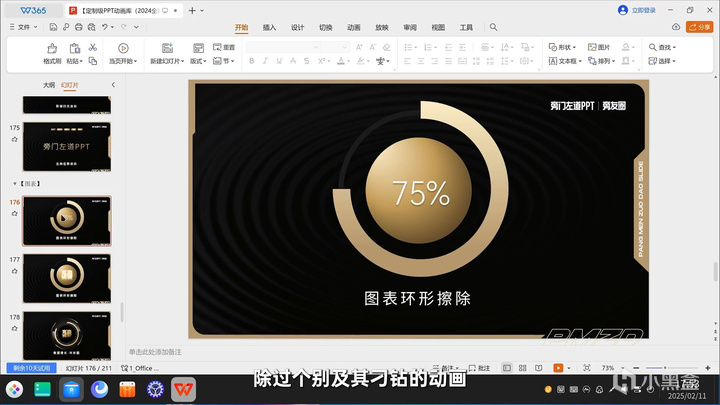Open the settings gear app in taskbar
This screenshot has height=405, width=720.
(155, 389)
